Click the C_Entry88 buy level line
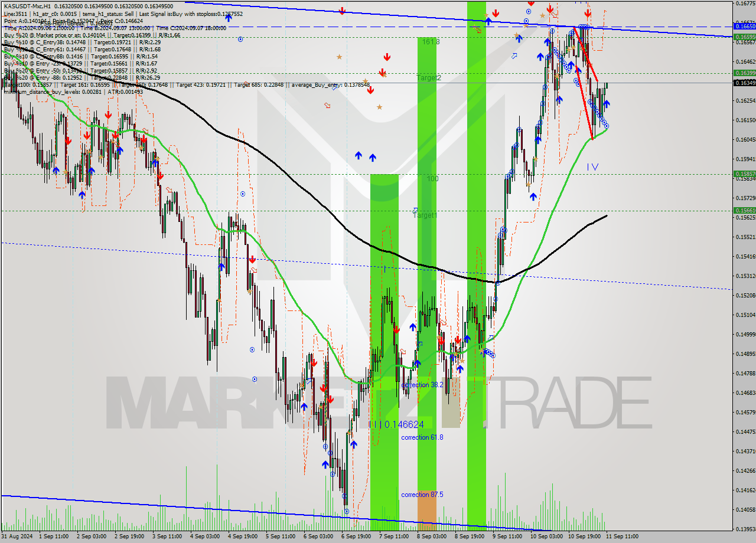Image resolution: width=756 pixels, height=543 pixels. click(x=80, y=56)
